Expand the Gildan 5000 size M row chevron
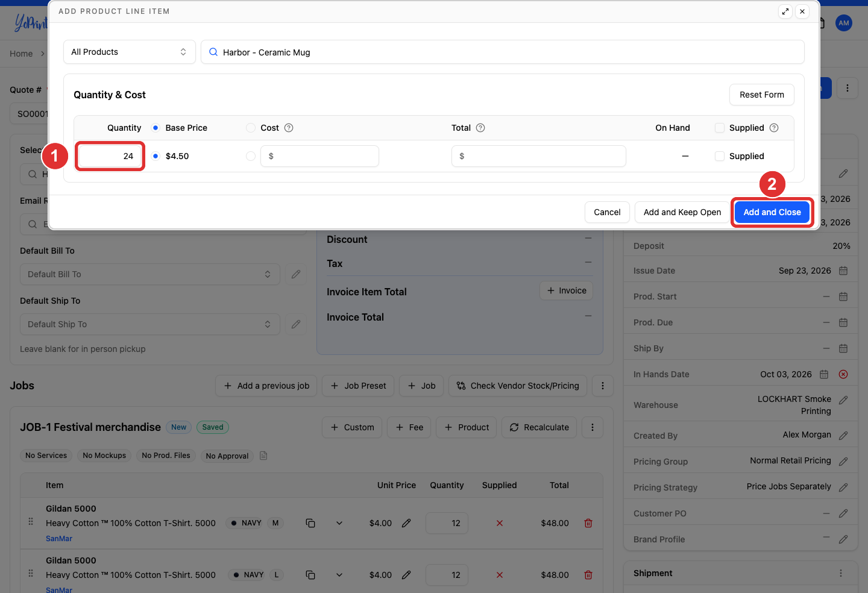This screenshot has height=593, width=868. 339,523
